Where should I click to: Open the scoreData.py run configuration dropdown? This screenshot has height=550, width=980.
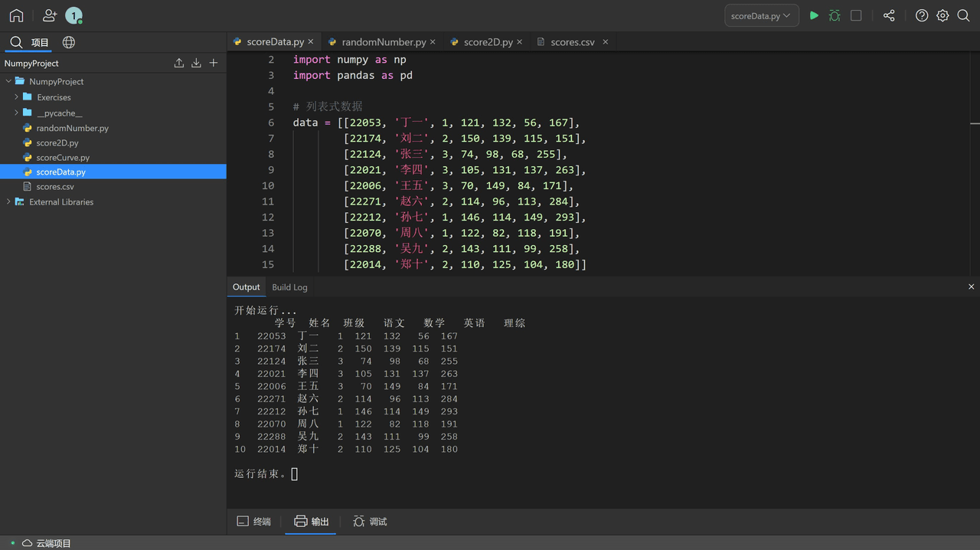click(761, 15)
